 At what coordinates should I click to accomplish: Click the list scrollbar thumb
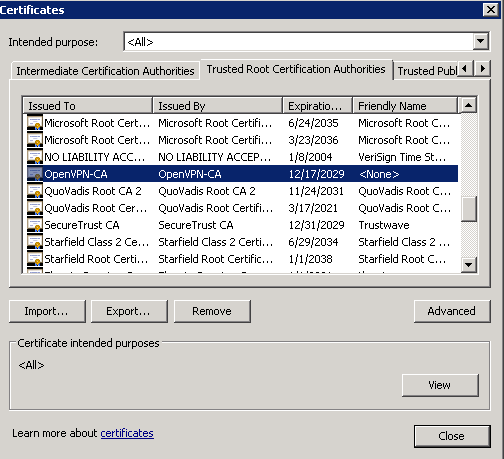pos(468,209)
